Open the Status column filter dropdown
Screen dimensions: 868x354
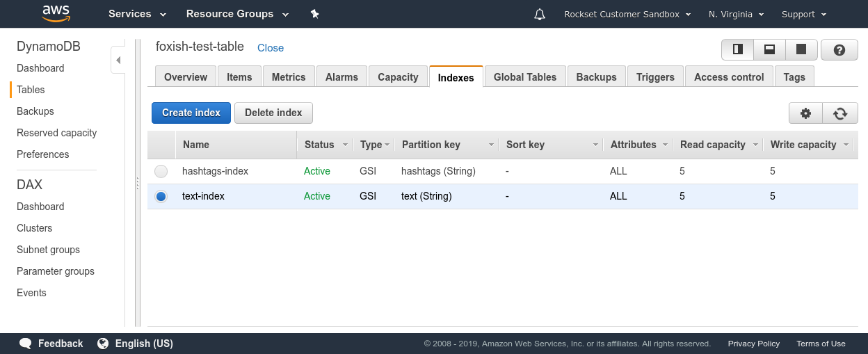point(344,145)
